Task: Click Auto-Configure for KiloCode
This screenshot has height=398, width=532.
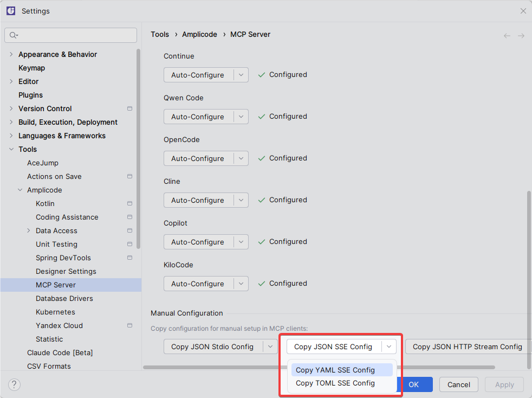Action: coord(198,284)
